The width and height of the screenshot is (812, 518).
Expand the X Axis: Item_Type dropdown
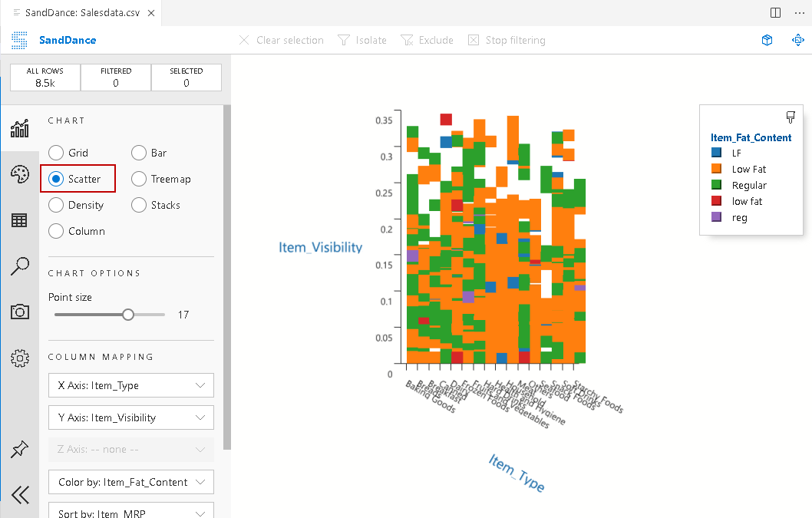coord(130,385)
